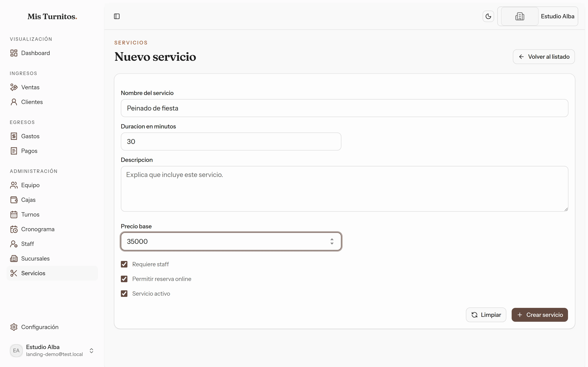Click the Limpiar reset button
The width and height of the screenshot is (588, 367).
click(486, 315)
